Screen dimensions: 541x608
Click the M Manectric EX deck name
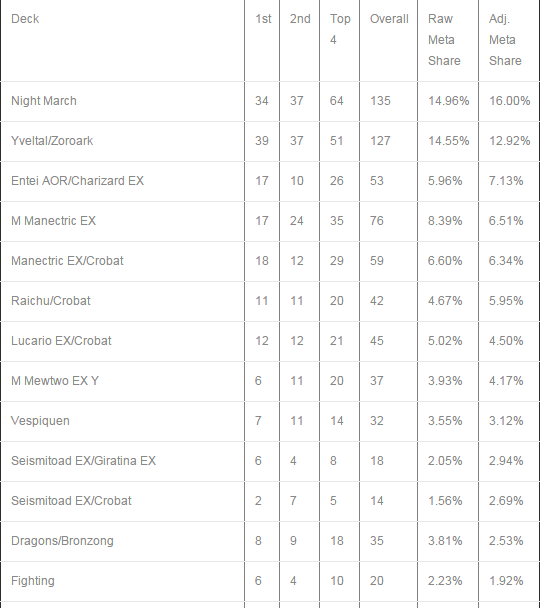[54, 221]
